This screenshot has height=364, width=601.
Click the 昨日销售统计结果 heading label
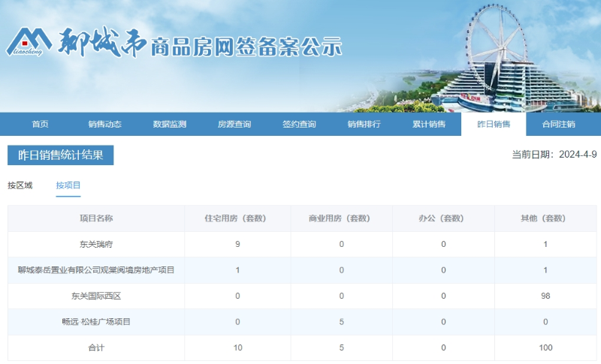click(x=61, y=155)
